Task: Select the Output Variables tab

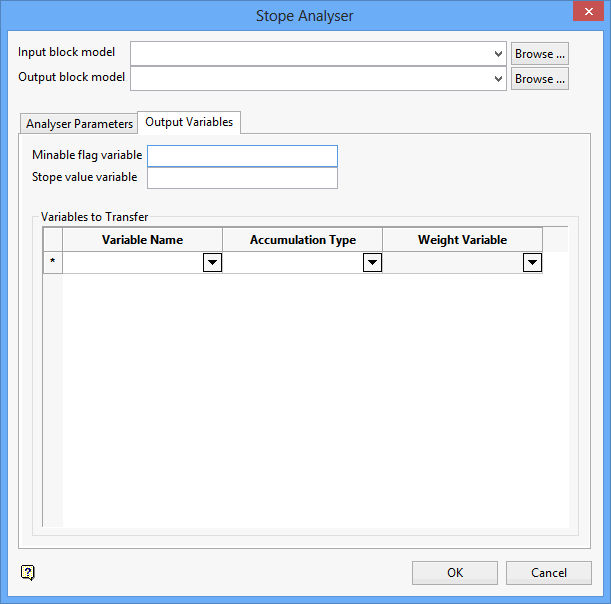Action: (x=189, y=122)
